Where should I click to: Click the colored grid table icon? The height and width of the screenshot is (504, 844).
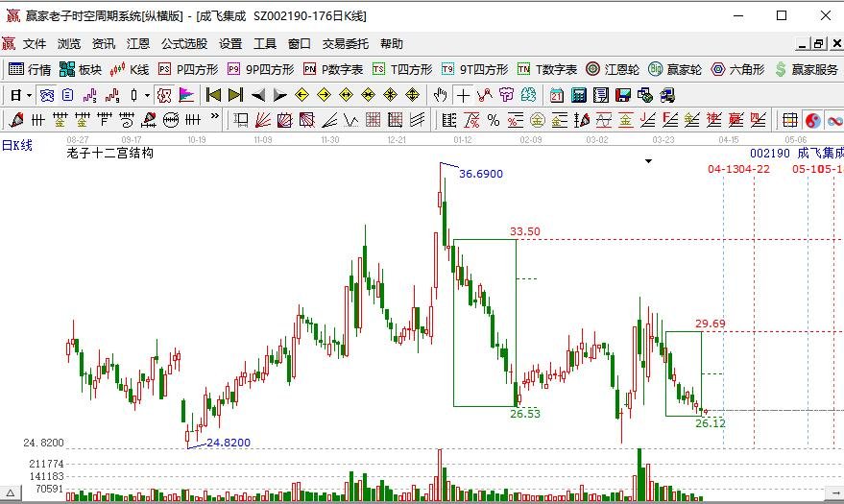click(x=789, y=120)
